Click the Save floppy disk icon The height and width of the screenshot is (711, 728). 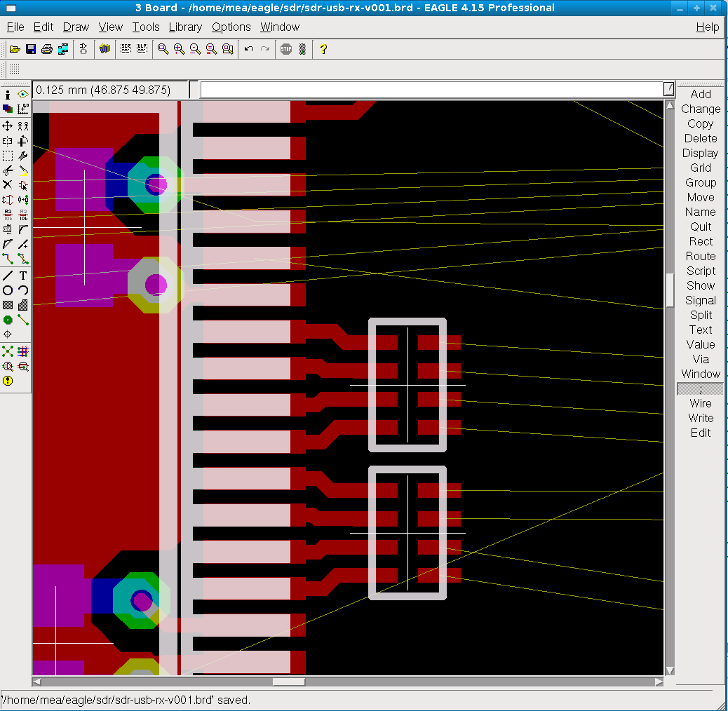pyautogui.click(x=30, y=49)
